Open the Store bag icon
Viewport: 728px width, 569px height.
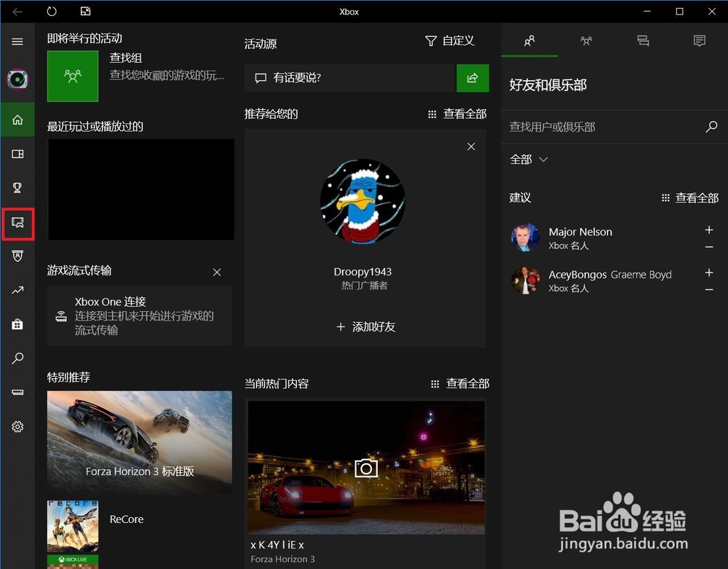(17, 323)
